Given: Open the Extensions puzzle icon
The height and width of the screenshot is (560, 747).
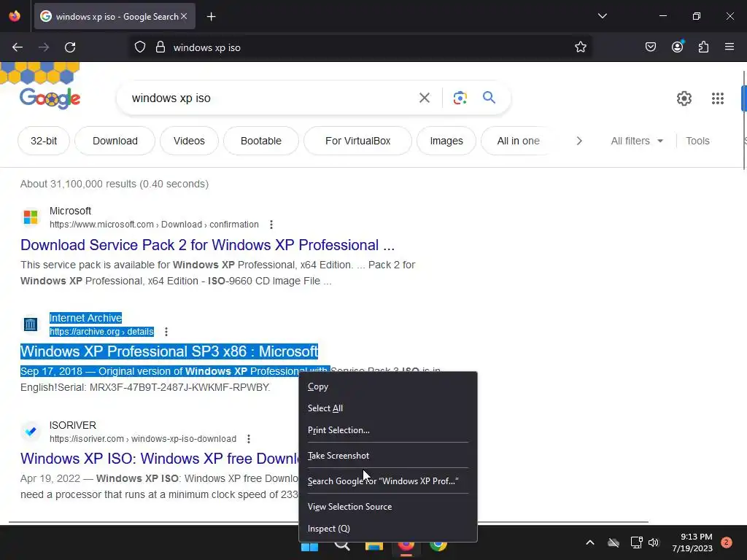Looking at the screenshot, I should tap(703, 47).
